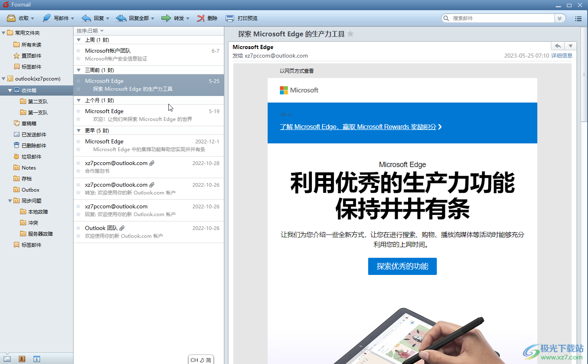The width and height of the screenshot is (588, 364).
Task: Click the 收取 receive mail icon
Action: [11, 18]
